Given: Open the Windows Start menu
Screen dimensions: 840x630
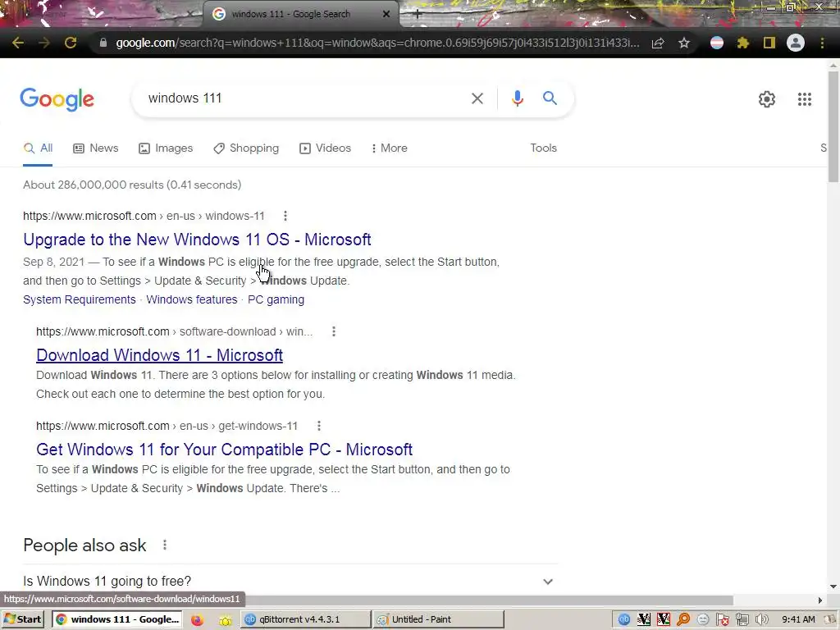Looking at the screenshot, I should click(x=22, y=619).
